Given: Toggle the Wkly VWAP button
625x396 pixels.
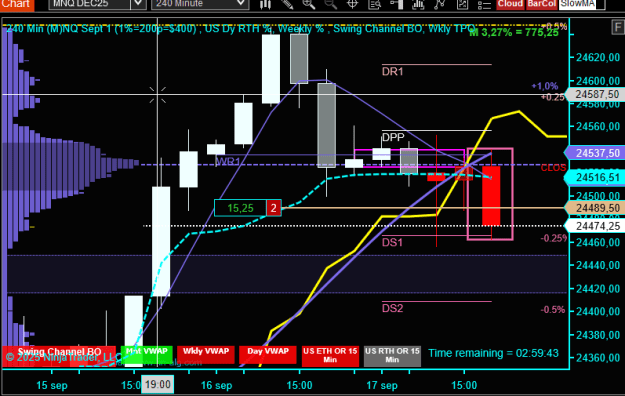Looking at the screenshot, I should (x=206, y=355).
